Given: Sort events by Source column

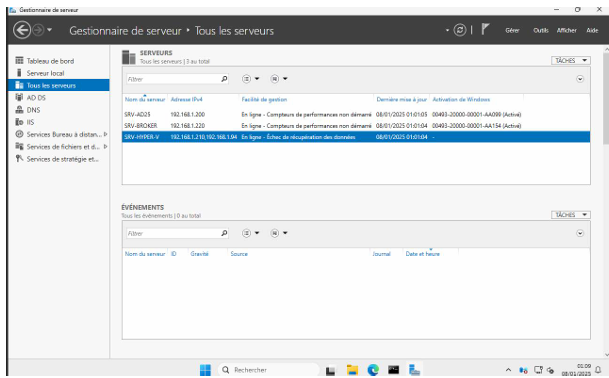Looking at the screenshot, I should coord(239,254).
